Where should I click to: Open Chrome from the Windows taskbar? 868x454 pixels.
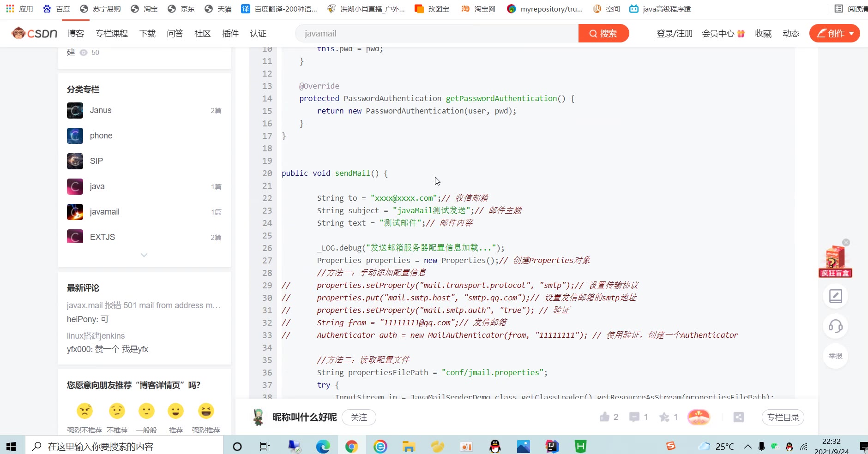click(x=351, y=446)
